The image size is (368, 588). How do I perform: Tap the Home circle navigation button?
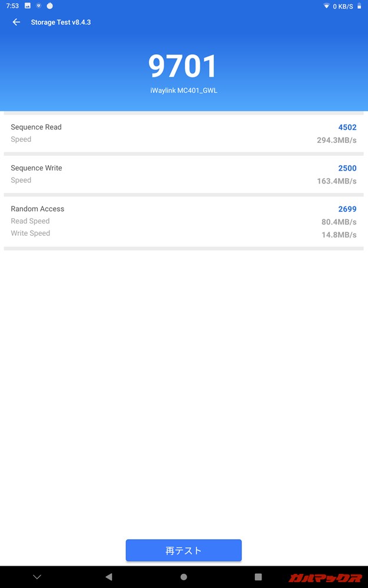(x=184, y=577)
